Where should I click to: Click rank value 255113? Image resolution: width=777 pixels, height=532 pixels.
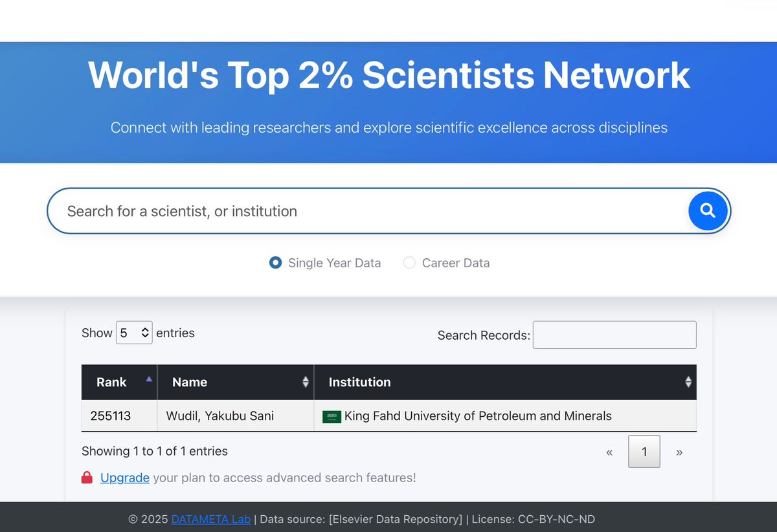111,416
